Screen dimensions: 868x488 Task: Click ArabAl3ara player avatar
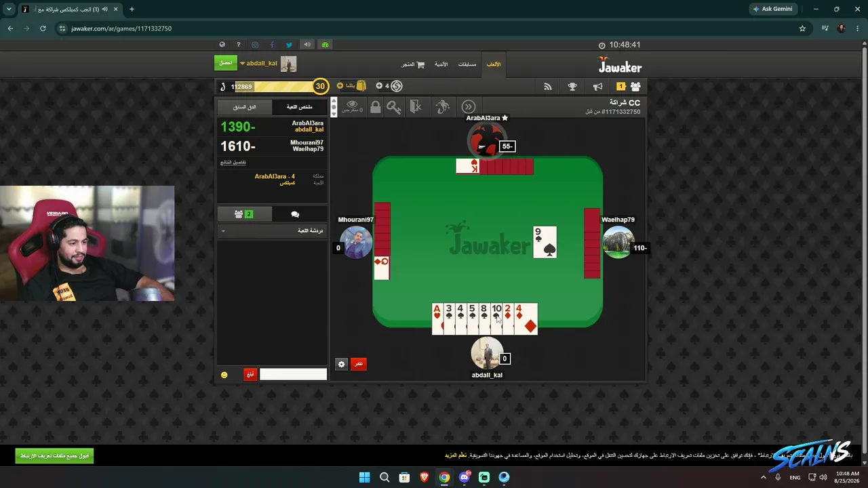(486, 140)
